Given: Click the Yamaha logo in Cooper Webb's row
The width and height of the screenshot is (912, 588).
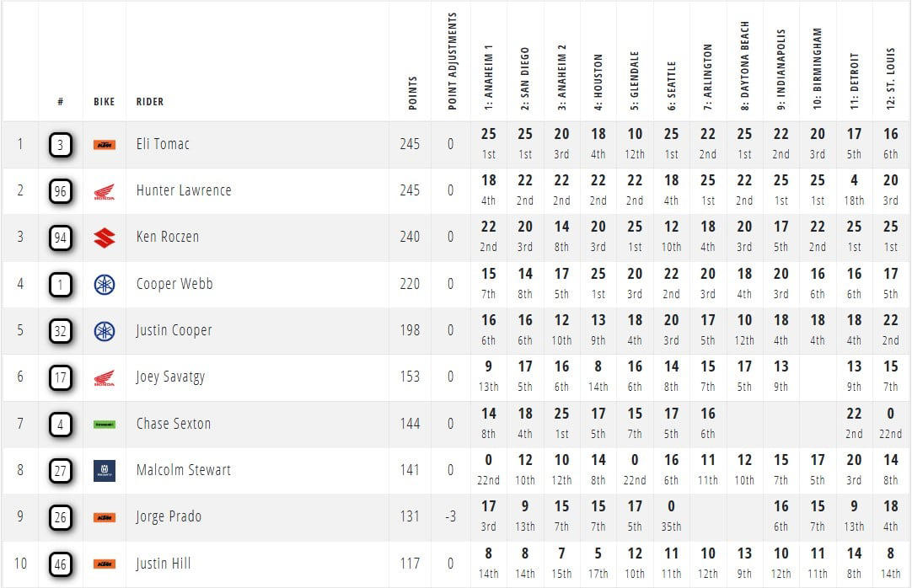Looking at the screenshot, I should [x=105, y=285].
